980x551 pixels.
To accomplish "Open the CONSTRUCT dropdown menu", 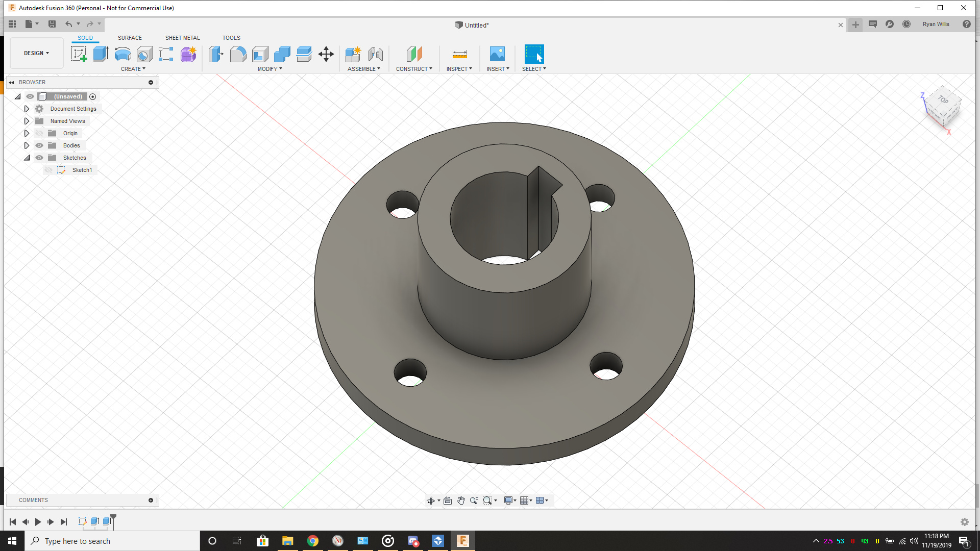I will coord(414,69).
